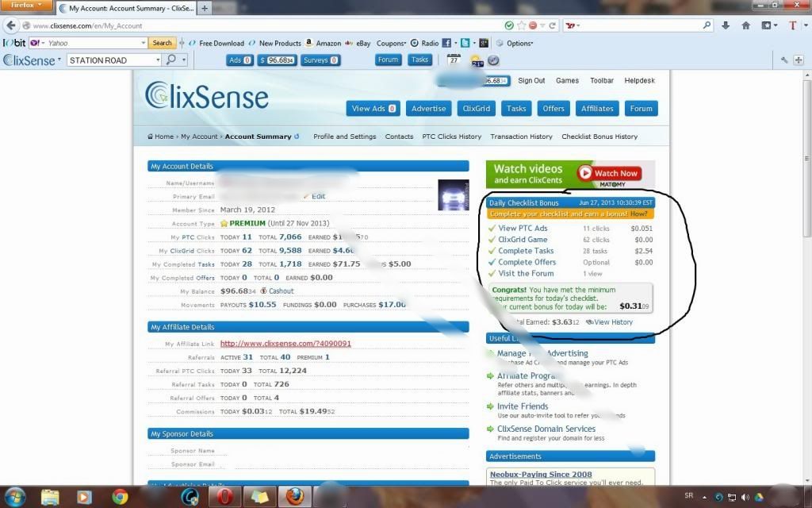Open Windows Explorer from the taskbar
Image resolution: width=812 pixels, height=508 pixels.
pos(50,497)
